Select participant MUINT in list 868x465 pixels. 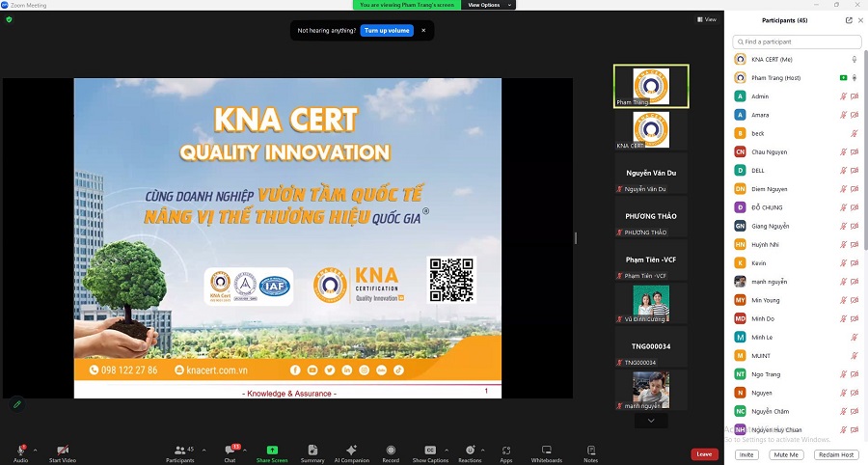click(x=797, y=356)
